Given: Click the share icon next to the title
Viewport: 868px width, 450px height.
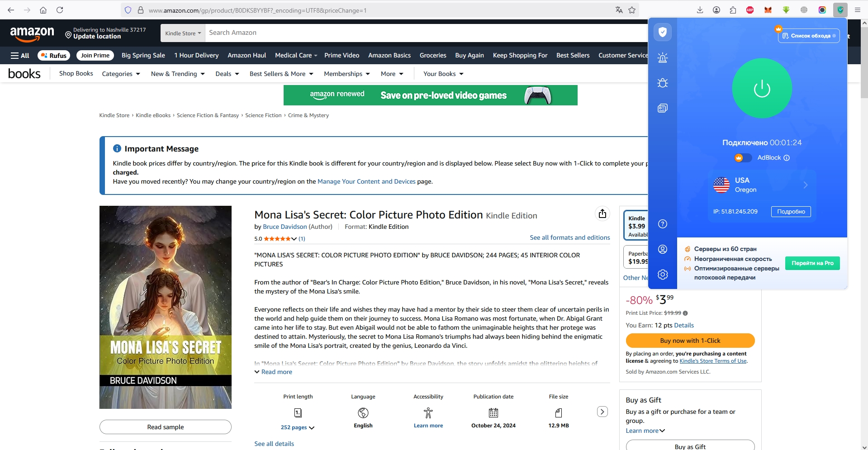Looking at the screenshot, I should (602, 214).
